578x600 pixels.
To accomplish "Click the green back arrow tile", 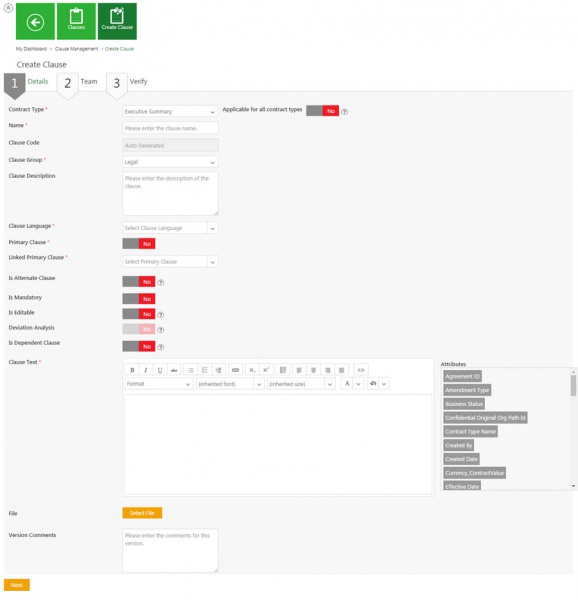I will pos(35,21).
